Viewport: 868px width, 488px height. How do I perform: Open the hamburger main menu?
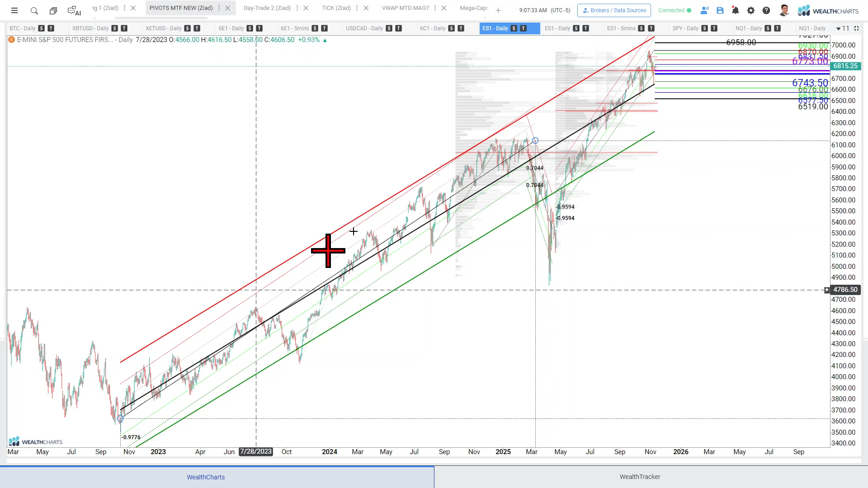(x=14, y=10)
